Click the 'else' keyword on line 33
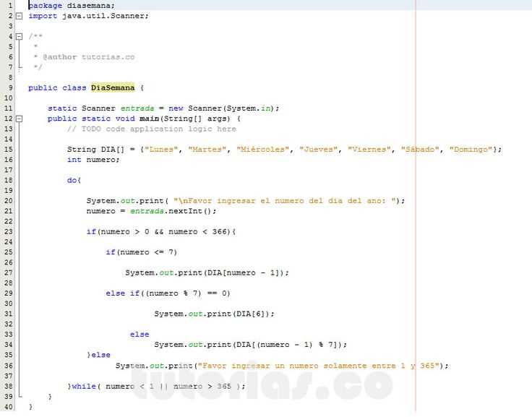This screenshot has width=532, height=417. (140, 335)
